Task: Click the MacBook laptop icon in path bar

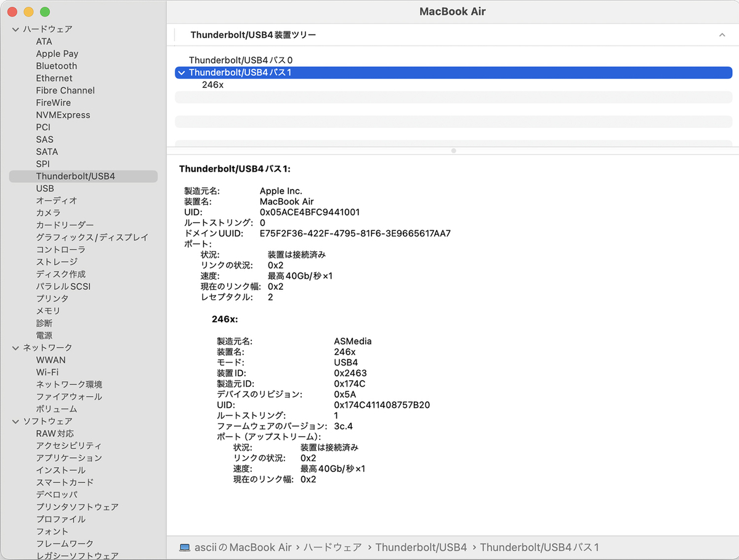Action: coord(185,547)
